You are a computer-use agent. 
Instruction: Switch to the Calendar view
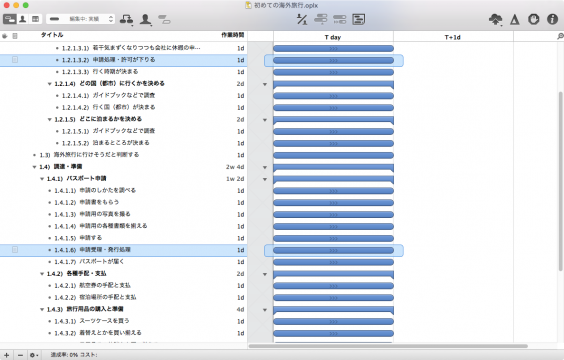[35, 19]
